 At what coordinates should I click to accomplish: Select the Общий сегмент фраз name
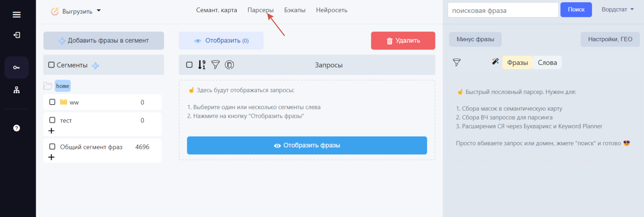click(x=91, y=147)
